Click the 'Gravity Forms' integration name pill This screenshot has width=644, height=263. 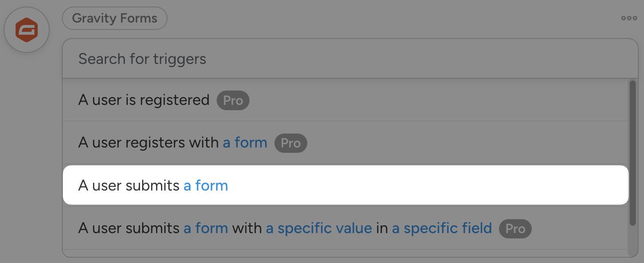pyautogui.click(x=115, y=18)
